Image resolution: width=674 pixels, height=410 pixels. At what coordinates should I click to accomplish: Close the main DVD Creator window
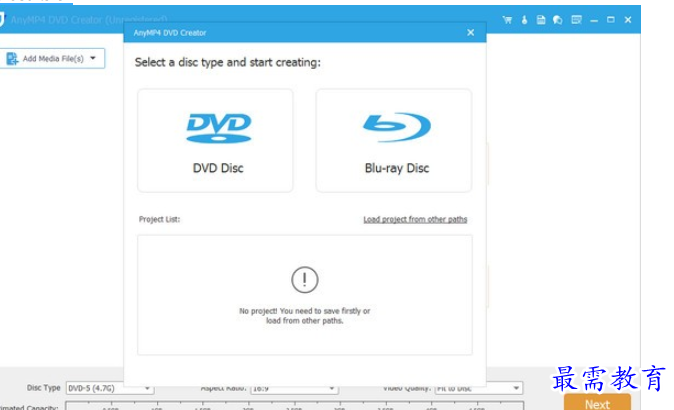coord(628,20)
